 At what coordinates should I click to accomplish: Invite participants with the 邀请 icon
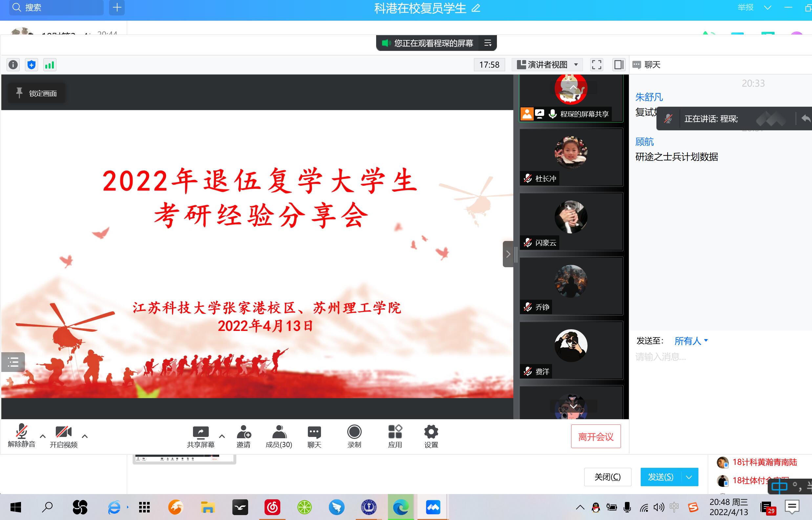point(244,436)
